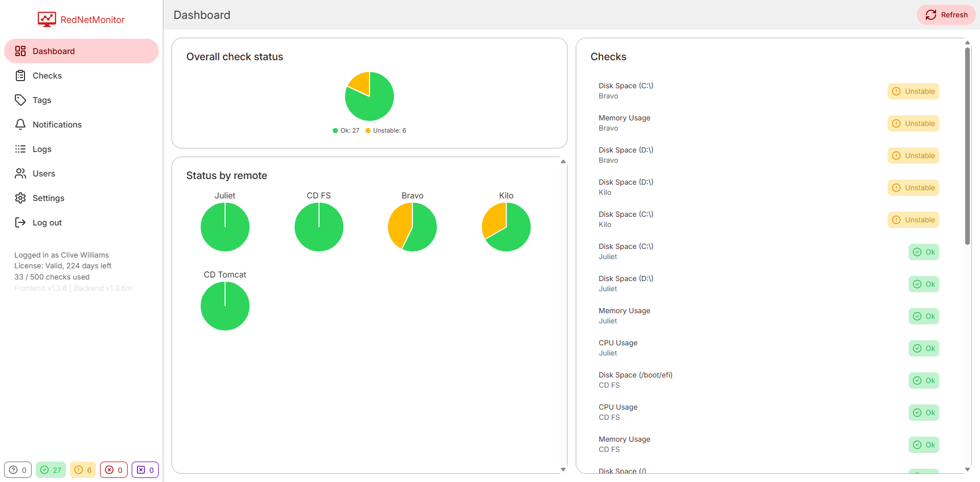The image size is (980, 482).
Task: Click Ok badge for Disk Space (C:\) Juliet
Action: click(x=924, y=252)
